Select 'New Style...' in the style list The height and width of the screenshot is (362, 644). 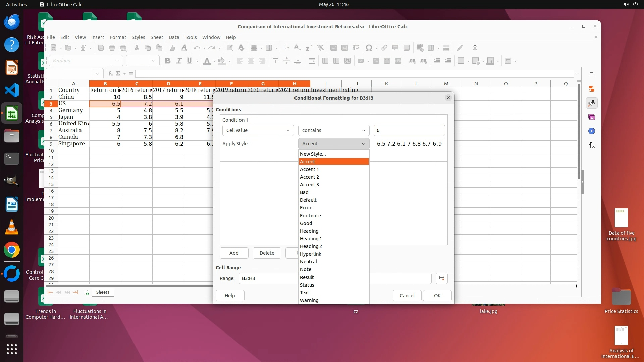pyautogui.click(x=313, y=154)
